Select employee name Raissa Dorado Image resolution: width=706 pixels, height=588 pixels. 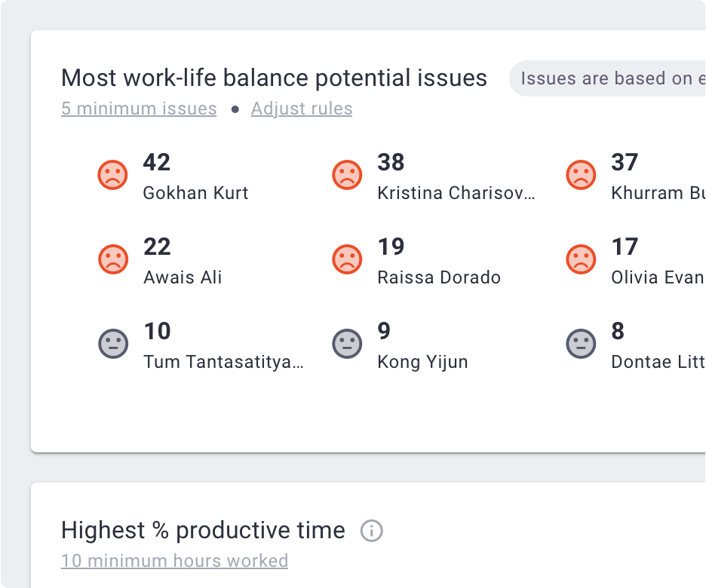tap(438, 277)
